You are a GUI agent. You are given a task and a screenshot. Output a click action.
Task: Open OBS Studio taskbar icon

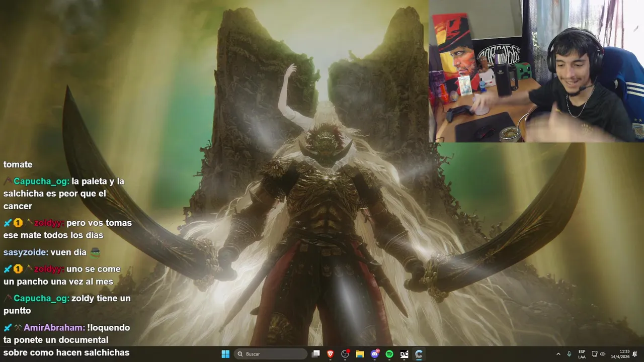click(x=345, y=354)
